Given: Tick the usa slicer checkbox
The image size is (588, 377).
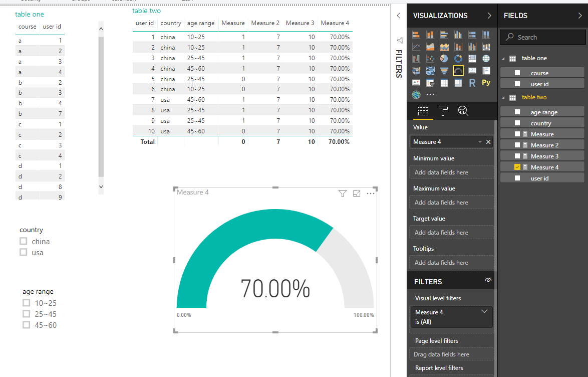Looking at the screenshot, I should click(23, 252).
